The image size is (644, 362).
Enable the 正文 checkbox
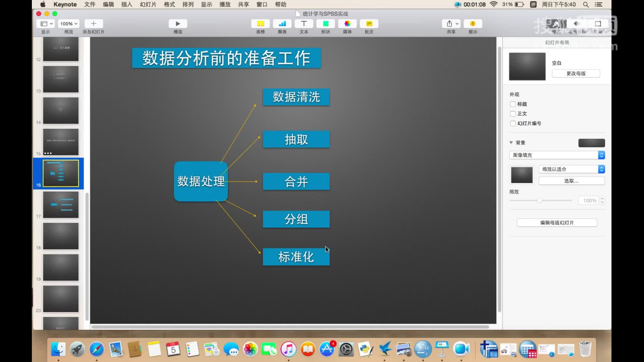(513, 114)
